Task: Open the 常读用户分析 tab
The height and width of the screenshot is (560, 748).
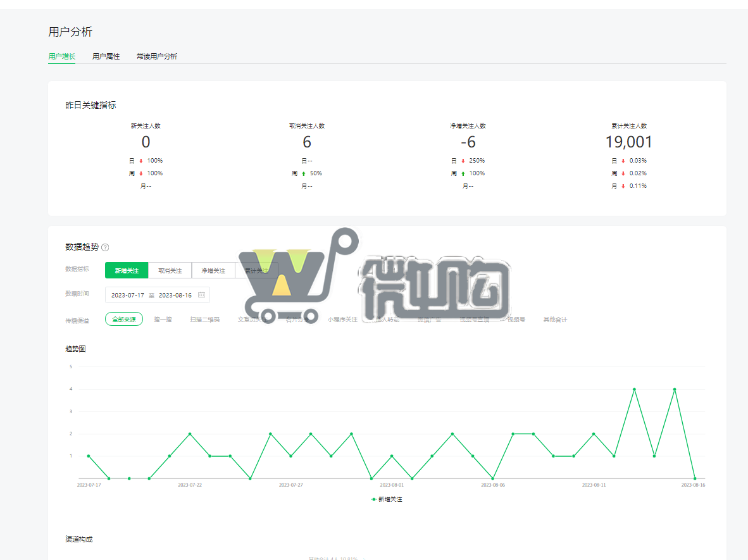Action: [157, 56]
